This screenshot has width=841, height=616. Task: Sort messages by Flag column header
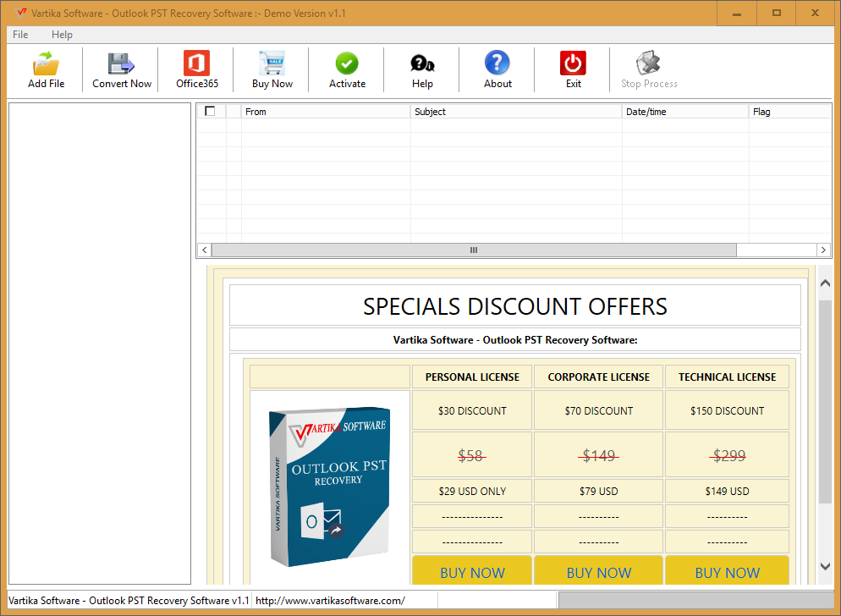point(790,112)
